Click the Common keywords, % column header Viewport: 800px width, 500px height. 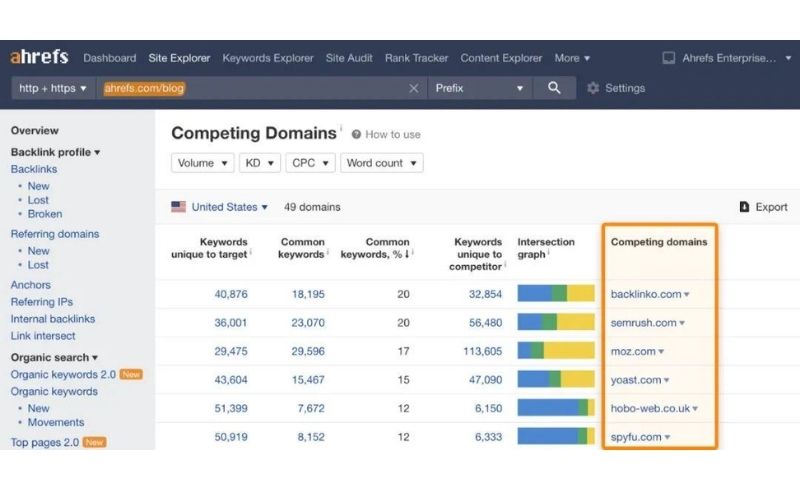point(374,248)
